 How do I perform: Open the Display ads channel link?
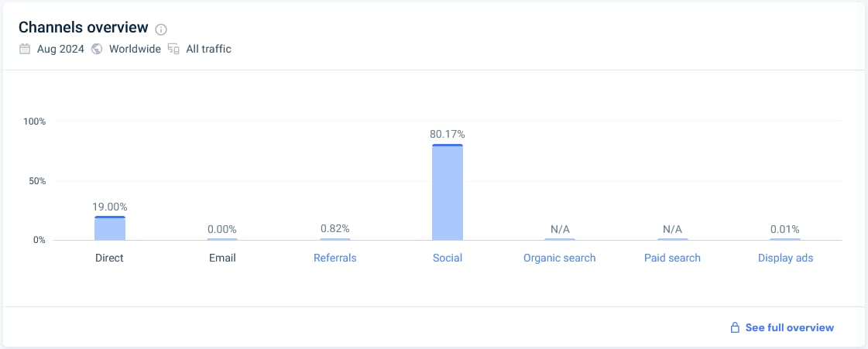tap(785, 258)
